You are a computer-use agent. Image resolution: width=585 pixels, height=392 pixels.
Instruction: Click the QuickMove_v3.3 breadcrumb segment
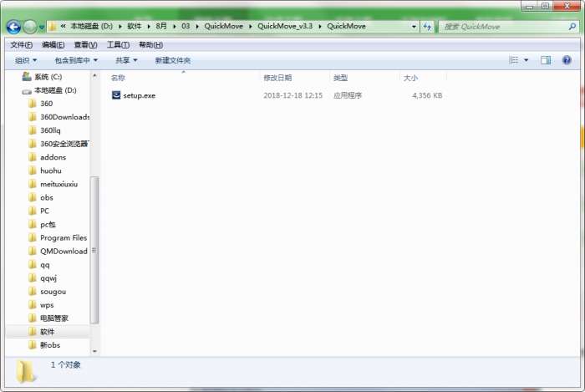coord(285,26)
